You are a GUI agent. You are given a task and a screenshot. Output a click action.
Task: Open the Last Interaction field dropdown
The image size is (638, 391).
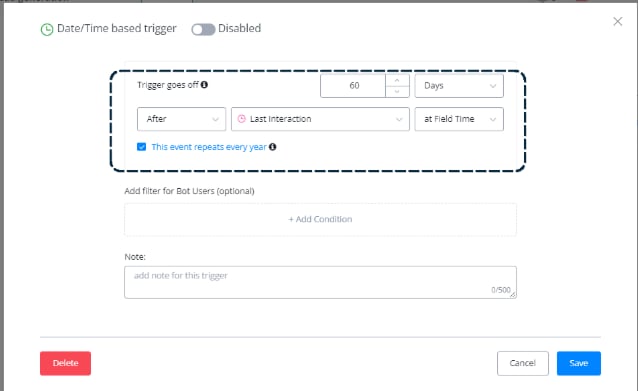pyautogui.click(x=320, y=119)
